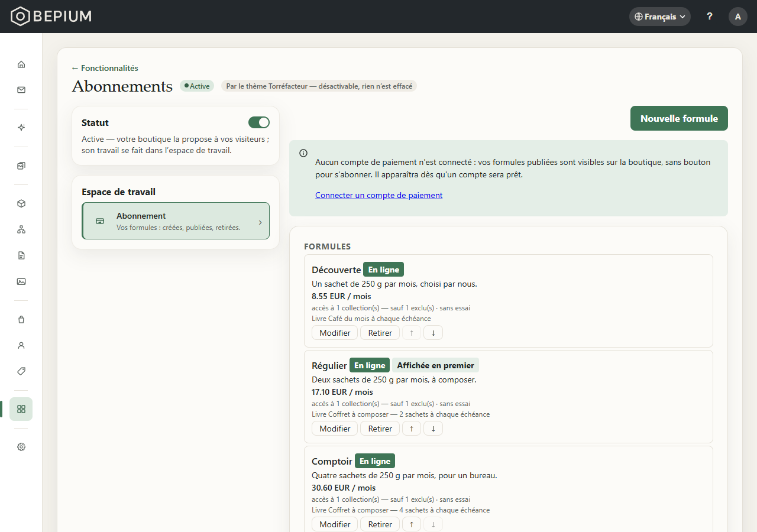Click the Affichée en premier badge
The height and width of the screenshot is (532, 757).
pos(435,365)
